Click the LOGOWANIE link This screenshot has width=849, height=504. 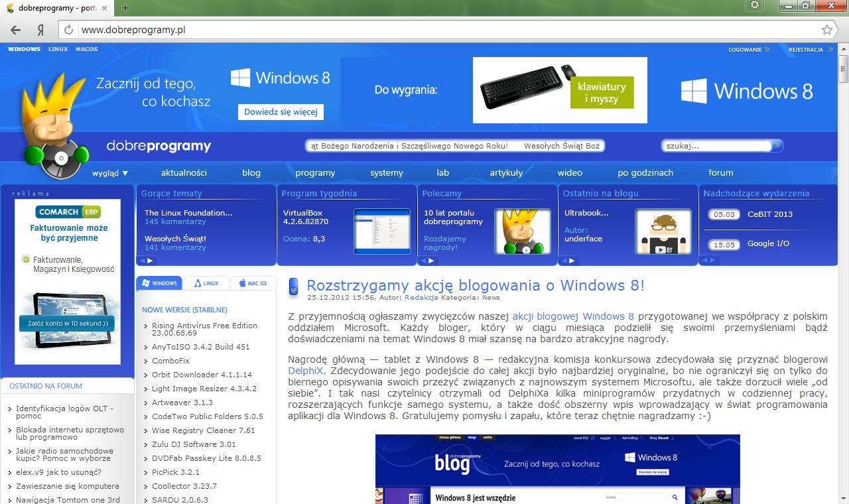[749, 50]
